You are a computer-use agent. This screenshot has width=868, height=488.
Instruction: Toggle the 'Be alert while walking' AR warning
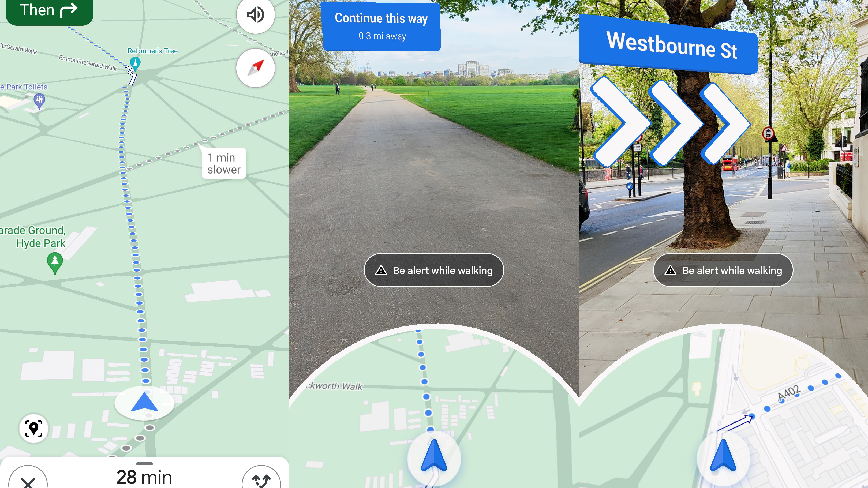click(433, 271)
